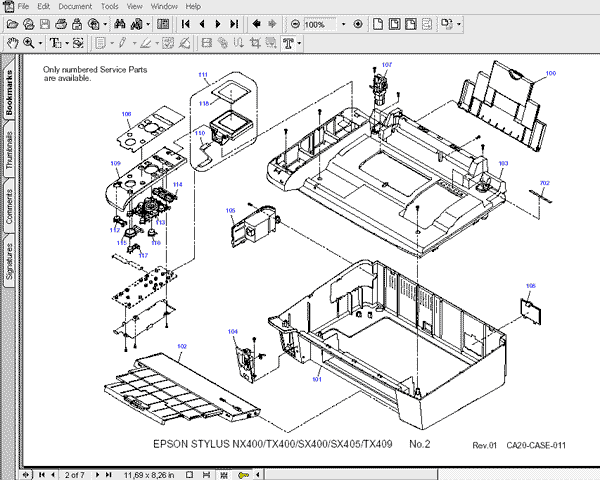The width and height of the screenshot is (600, 480).
Task: Click the Go to Previous View arrow
Action: [256, 24]
